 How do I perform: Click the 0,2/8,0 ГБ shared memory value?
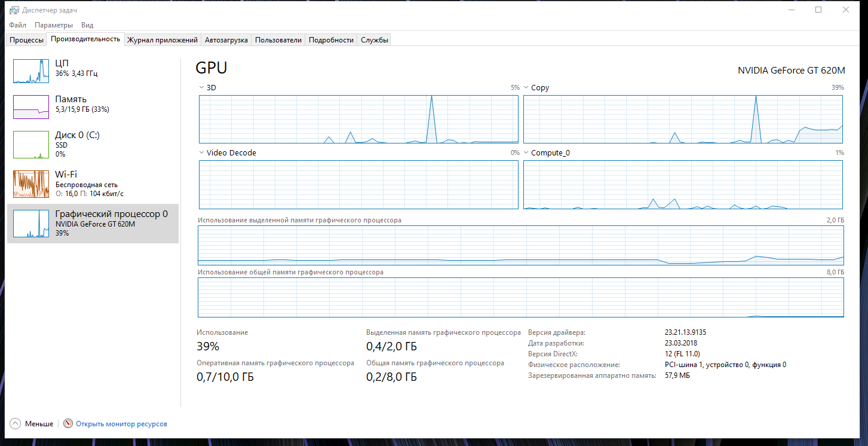(391, 377)
